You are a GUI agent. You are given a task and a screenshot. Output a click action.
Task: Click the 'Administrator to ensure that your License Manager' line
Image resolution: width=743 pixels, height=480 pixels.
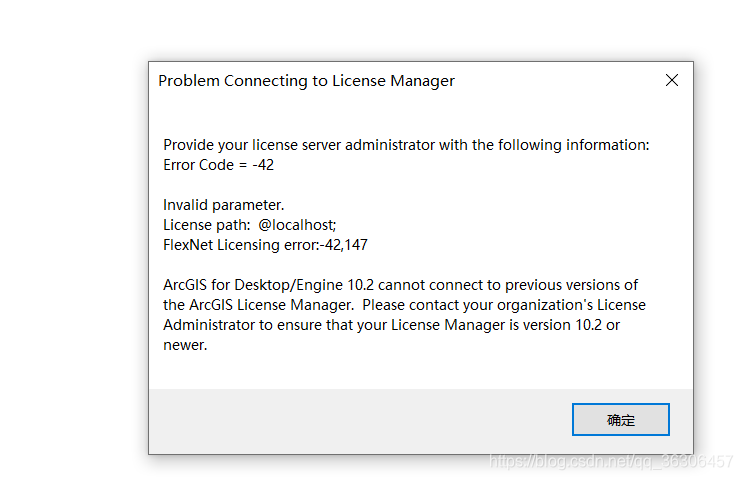[392, 325]
